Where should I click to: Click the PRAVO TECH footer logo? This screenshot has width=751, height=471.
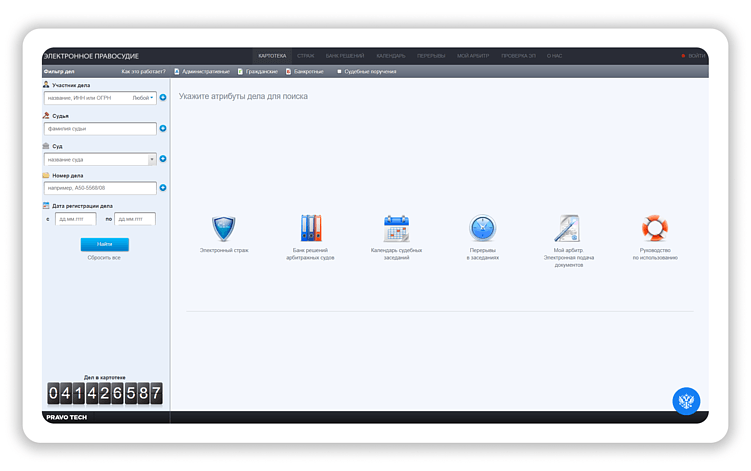(67, 417)
